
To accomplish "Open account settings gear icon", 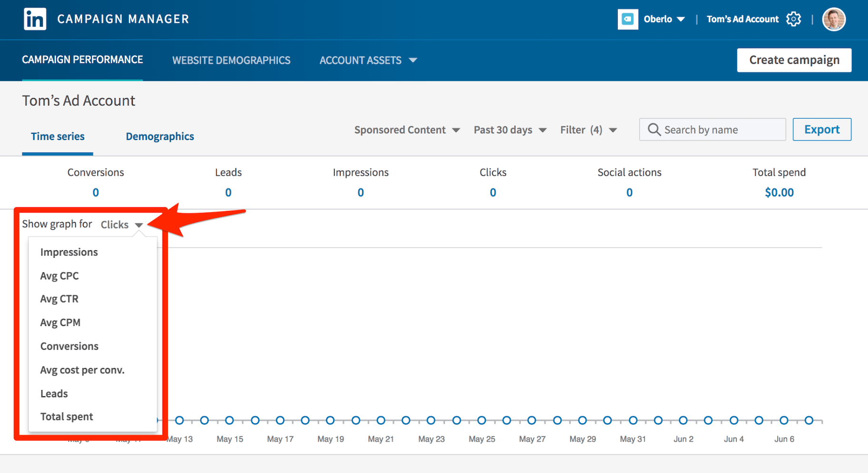I will (793, 19).
